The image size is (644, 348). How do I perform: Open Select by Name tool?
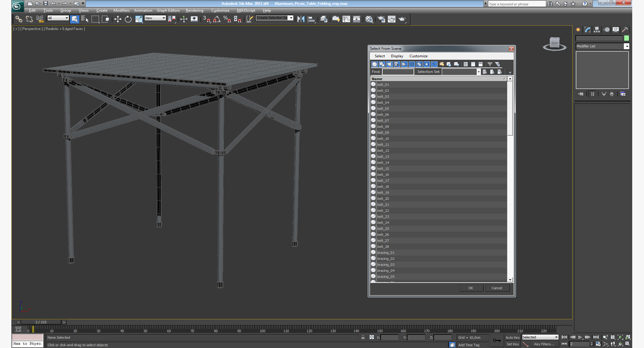(85, 19)
